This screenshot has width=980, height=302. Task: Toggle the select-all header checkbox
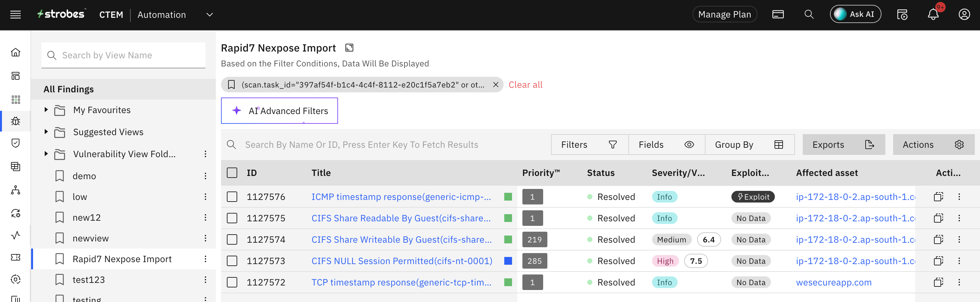pos(232,173)
